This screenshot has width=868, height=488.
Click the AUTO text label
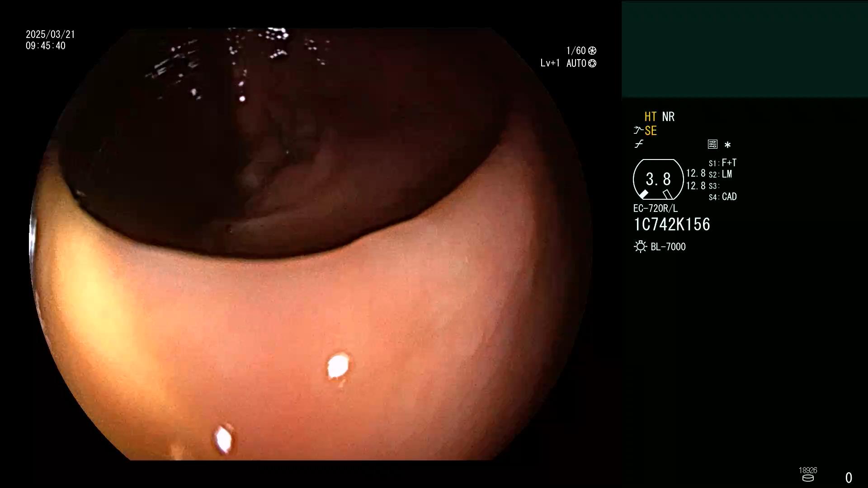(576, 63)
